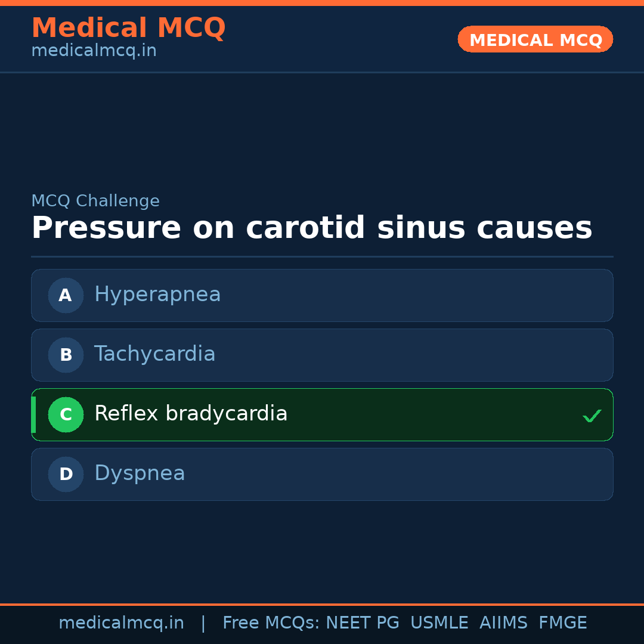This screenshot has height=644, width=644.
Task: Select the Tachycardia answer text
Action: click(x=155, y=354)
